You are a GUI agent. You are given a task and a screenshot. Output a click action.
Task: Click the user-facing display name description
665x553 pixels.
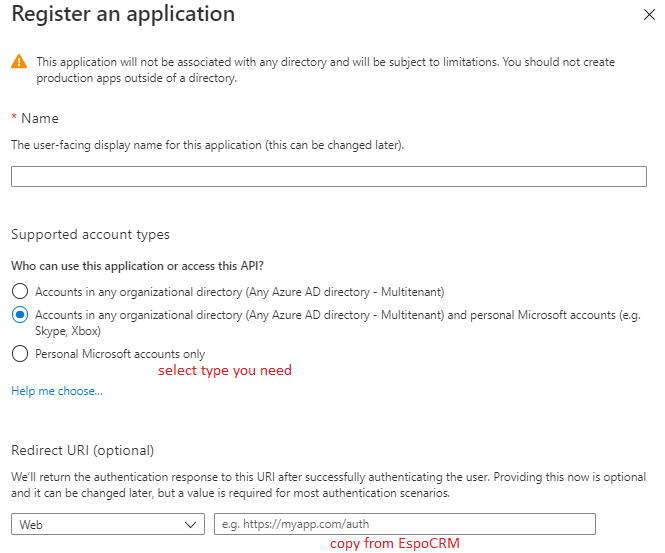pos(207,145)
